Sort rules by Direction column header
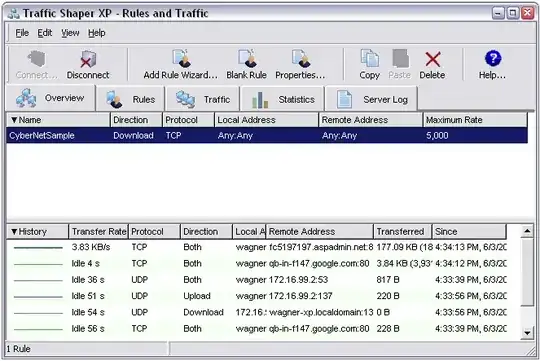Image resolution: width=540 pixels, height=361 pixels. pos(136,120)
